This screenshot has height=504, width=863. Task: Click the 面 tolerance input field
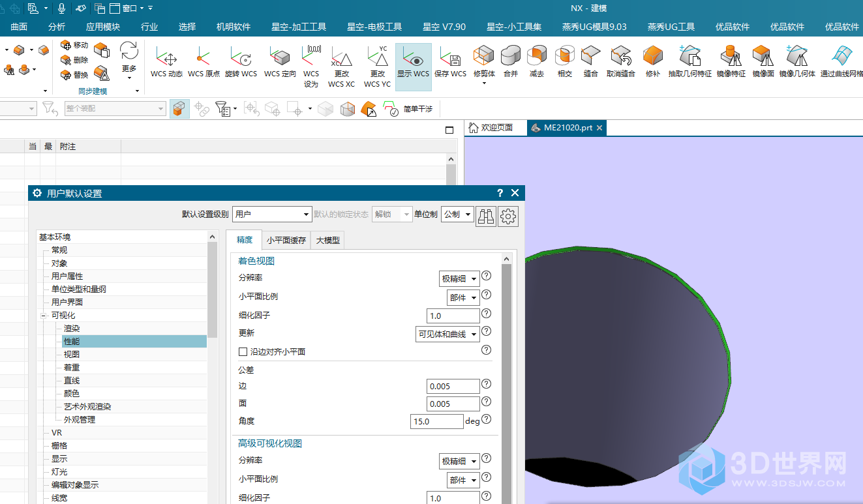coord(453,404)
